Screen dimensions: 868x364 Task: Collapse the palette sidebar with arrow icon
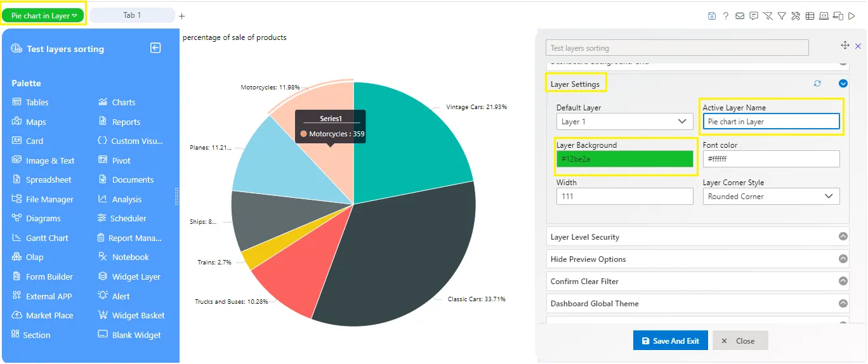(x=155, y=48)
